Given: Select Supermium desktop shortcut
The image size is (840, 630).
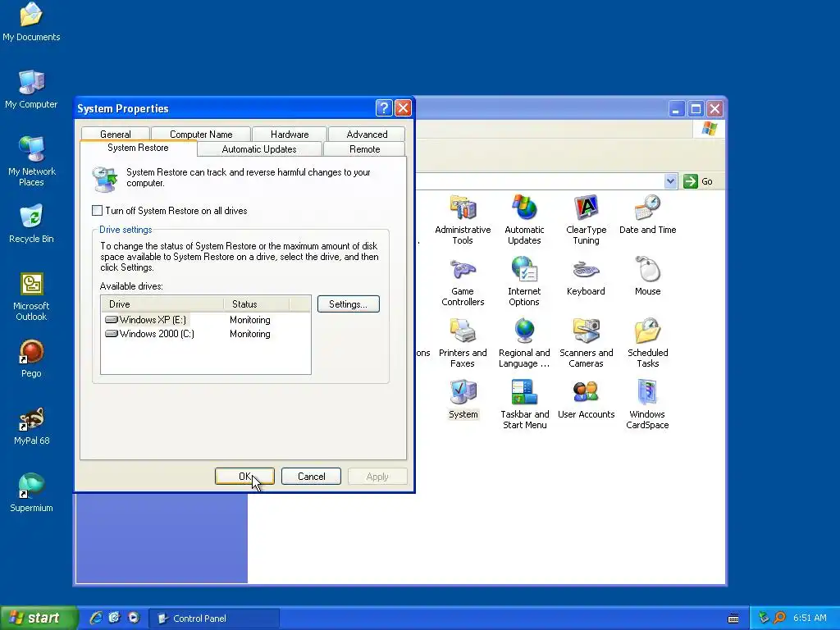Looking at the screenshot, I should [31, 493].
